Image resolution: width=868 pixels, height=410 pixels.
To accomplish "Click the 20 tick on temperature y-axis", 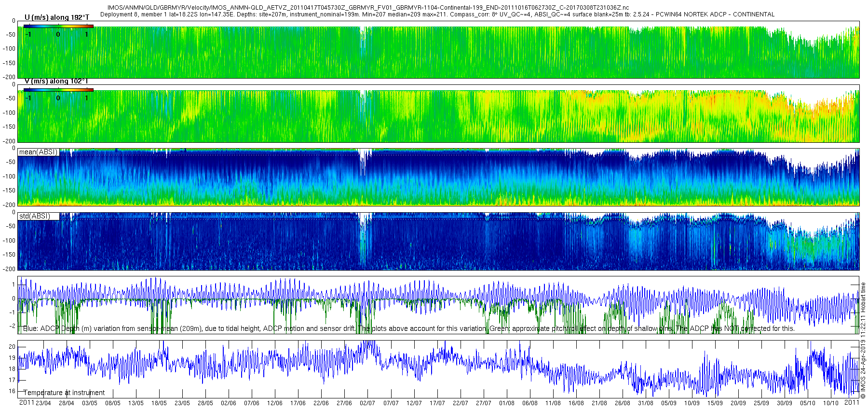I will [12, 347].
